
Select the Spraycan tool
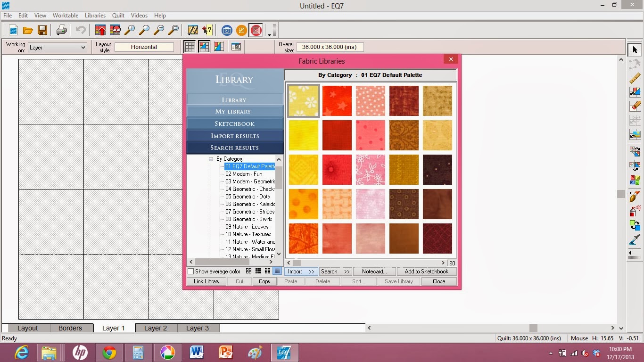635,211
